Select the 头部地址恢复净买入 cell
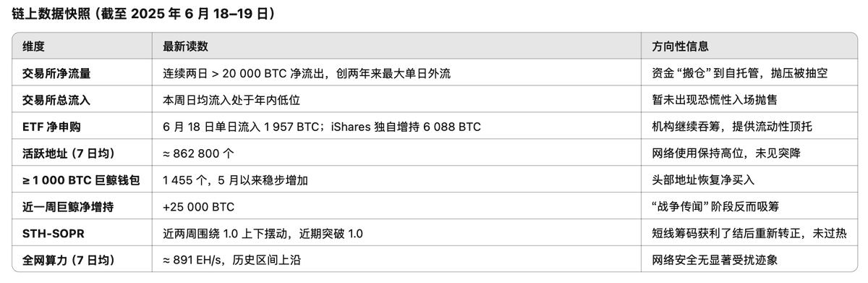 click(x=703, y=180)
